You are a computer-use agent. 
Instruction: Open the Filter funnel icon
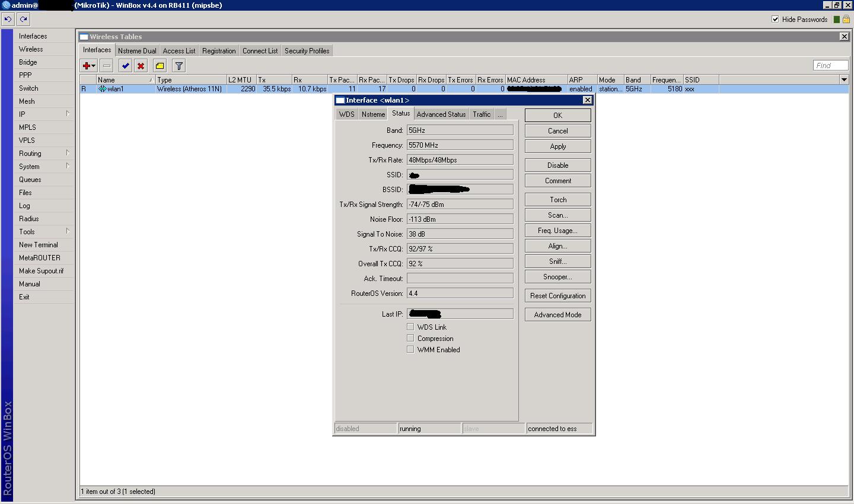coord(179,66)
